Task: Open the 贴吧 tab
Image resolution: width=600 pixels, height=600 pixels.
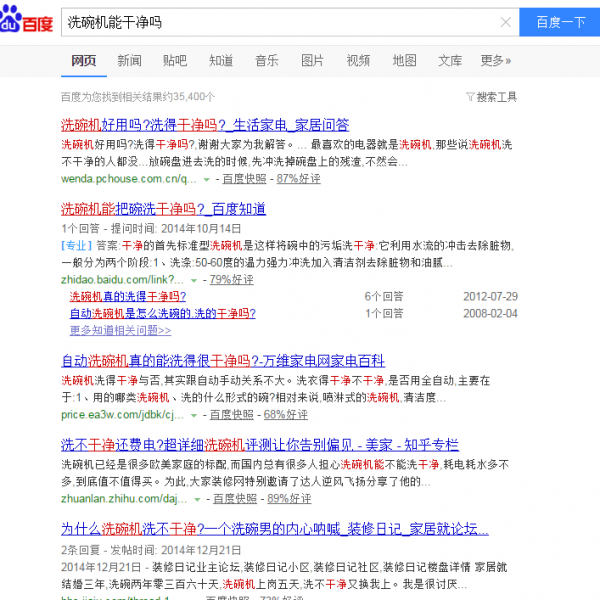Action: point(175,60)
